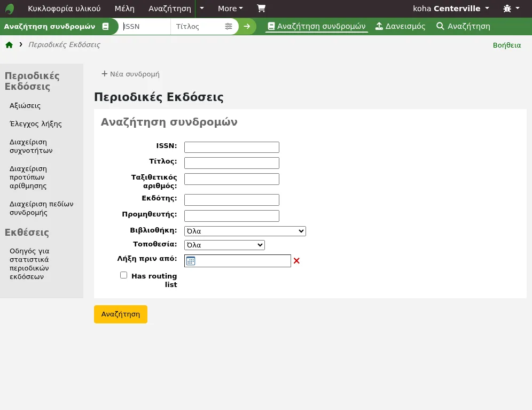Open the shopping cart icon
532x410 pixels.
tap(261, 9)
